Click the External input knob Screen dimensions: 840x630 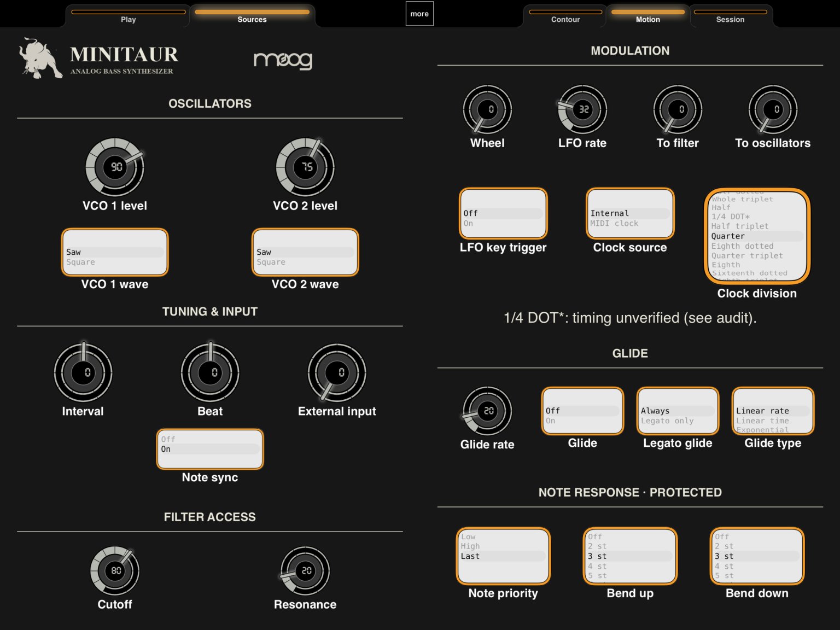tap(337, 372)
